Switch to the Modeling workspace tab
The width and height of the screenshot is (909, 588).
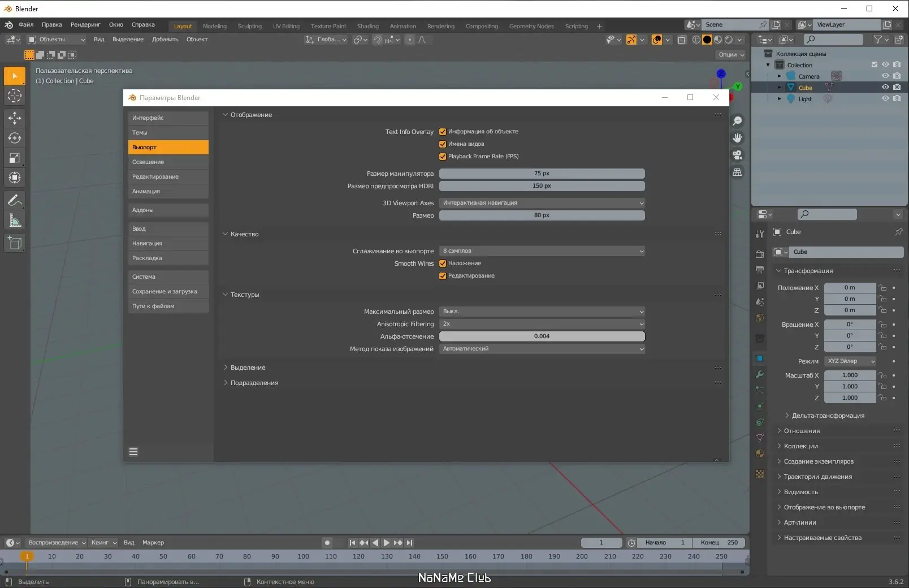(x=215, y=26)
